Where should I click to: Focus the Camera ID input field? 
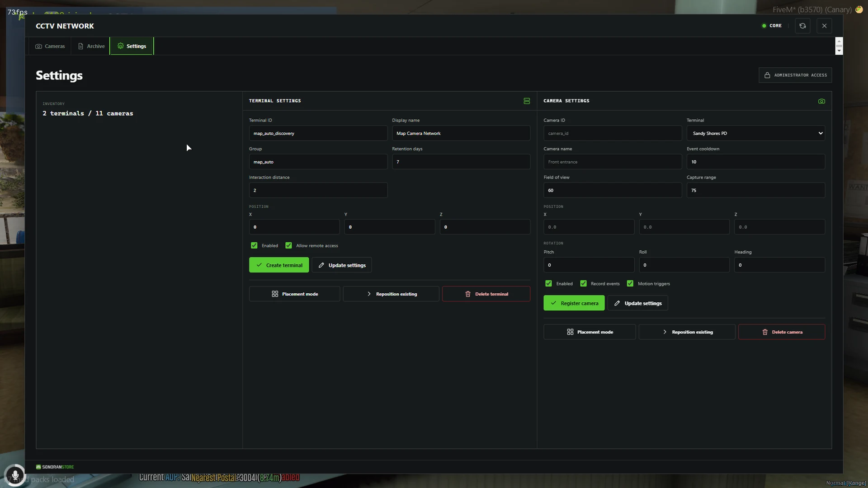click(x=613, y=133)
